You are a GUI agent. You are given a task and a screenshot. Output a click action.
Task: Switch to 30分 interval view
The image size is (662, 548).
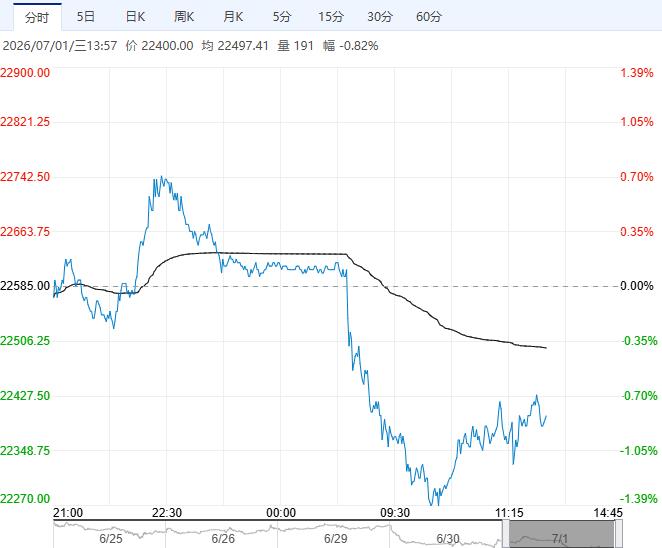click(x=380, y=17)
